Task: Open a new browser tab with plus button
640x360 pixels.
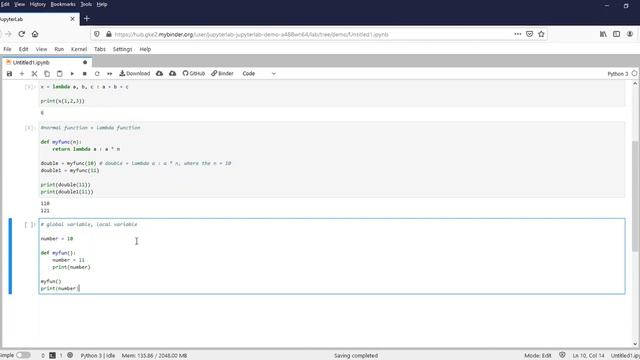Action: tap(87, 19)
